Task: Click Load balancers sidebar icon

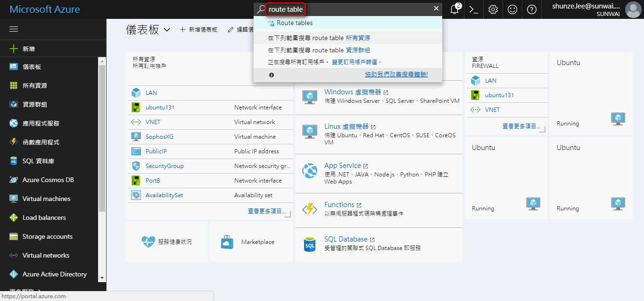Action: [14, 217]
